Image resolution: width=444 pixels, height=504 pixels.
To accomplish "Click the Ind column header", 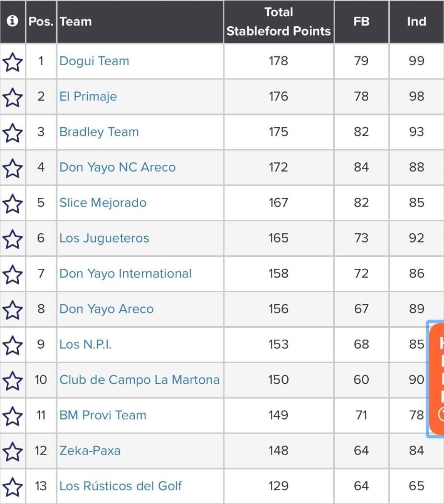I will tap(416, 22).
